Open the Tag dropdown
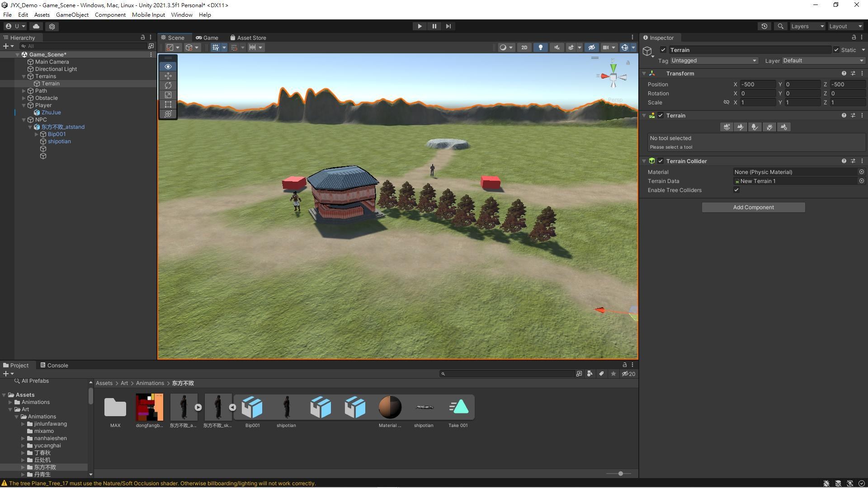868x488 pixels. (714, 61)
